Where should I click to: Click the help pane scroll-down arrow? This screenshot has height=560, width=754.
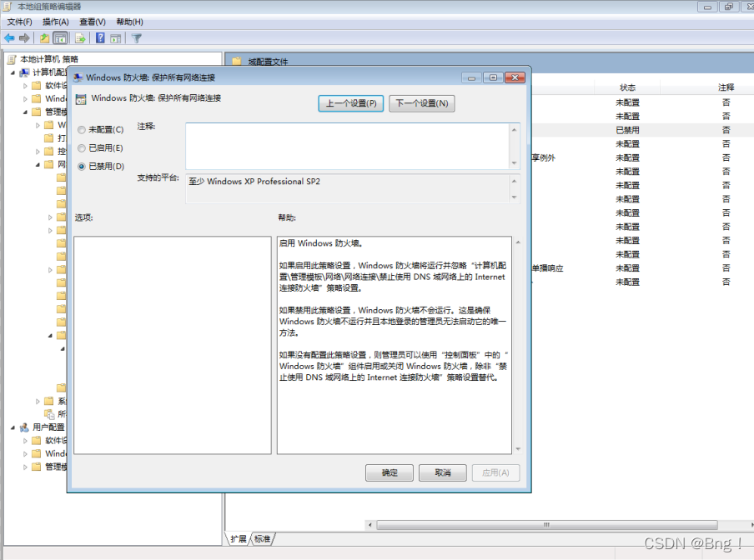click(518, 449)
